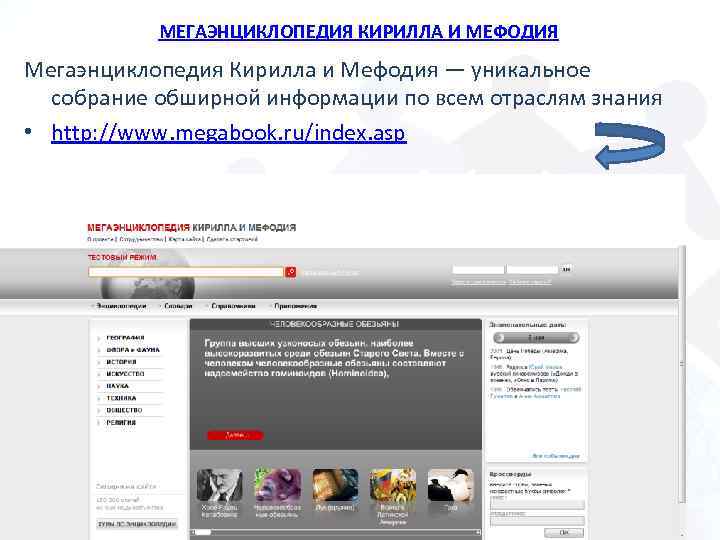Open the elderly man portrait thumbnail
The image size is (720, 540).
click(219, 485)
